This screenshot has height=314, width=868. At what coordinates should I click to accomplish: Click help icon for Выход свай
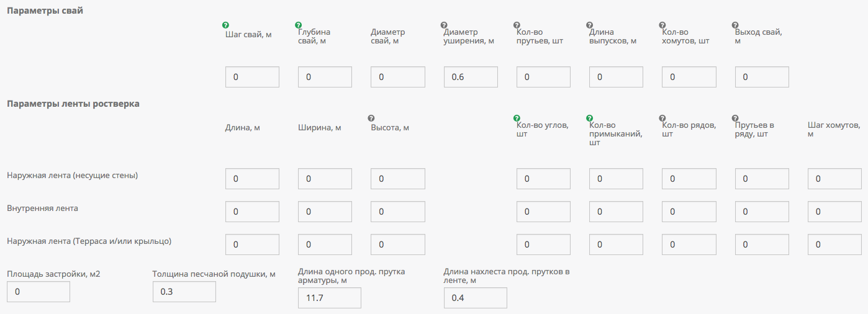click(735, 25)
